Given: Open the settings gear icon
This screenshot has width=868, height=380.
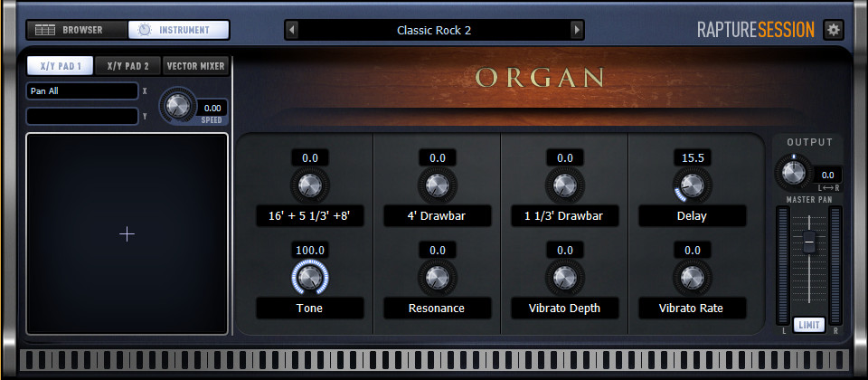Looking at the screenshot, I should (833, 30).
